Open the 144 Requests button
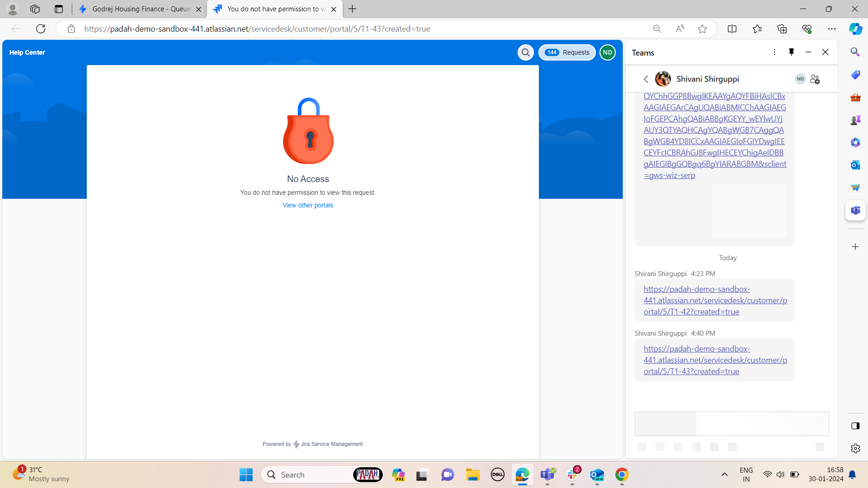868x488 pixels. click(567, 52)
